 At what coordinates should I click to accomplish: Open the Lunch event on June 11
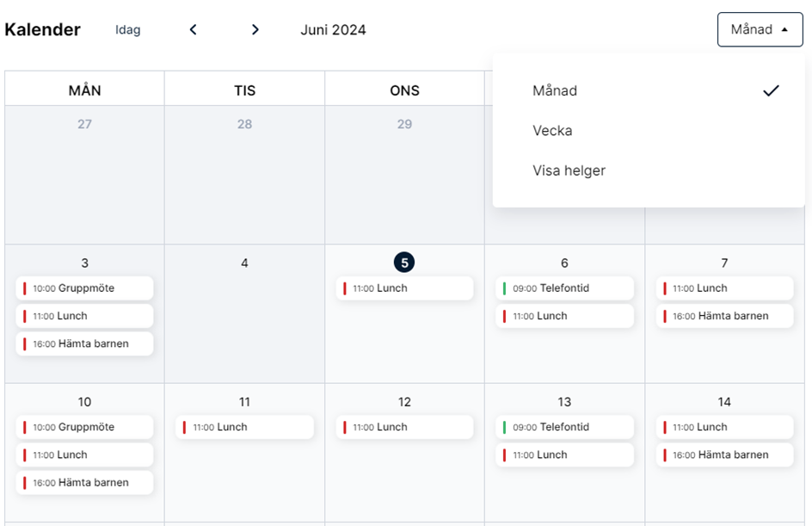point(244,427)
